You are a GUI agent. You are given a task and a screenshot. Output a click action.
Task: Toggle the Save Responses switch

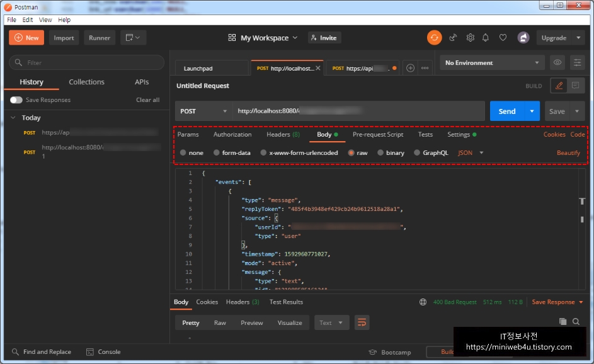(x=16, y=100)
